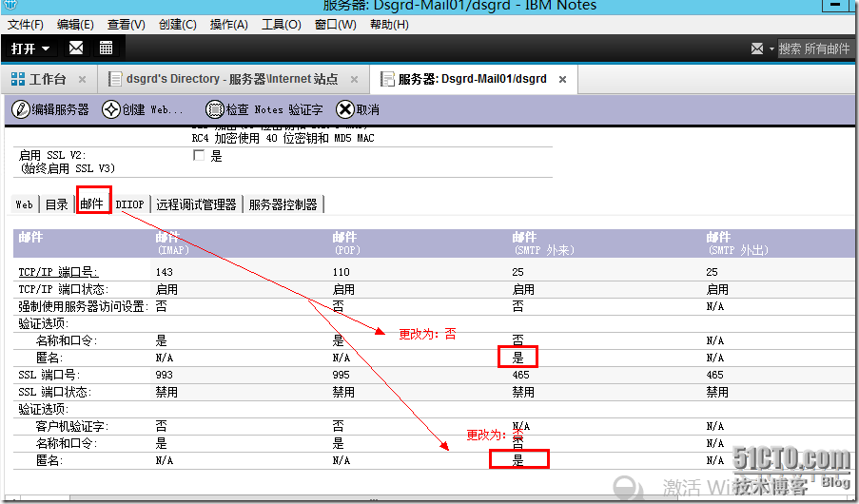Open the 打开 dropdown menu
The height and width of the screenshot is (504, 859).
(x=30, y=48)
